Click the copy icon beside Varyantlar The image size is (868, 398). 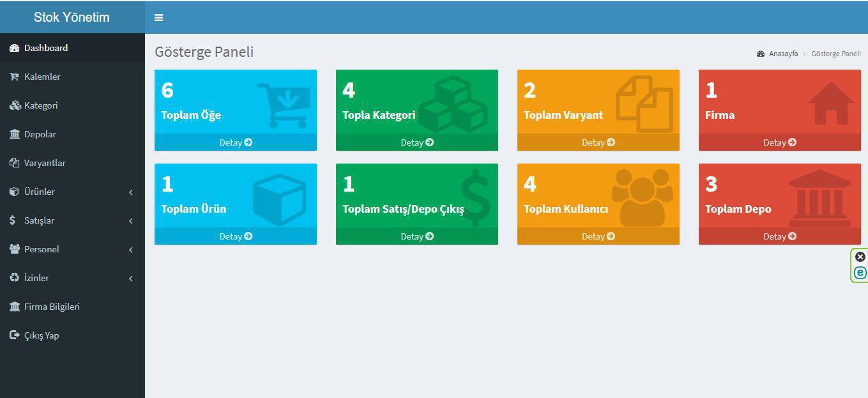pos(14,163)
